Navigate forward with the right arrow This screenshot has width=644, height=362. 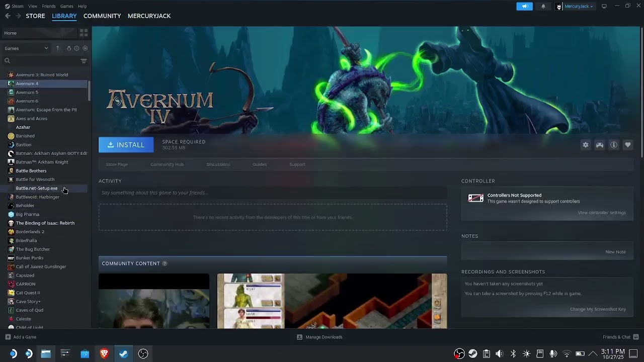coord(19,16)
